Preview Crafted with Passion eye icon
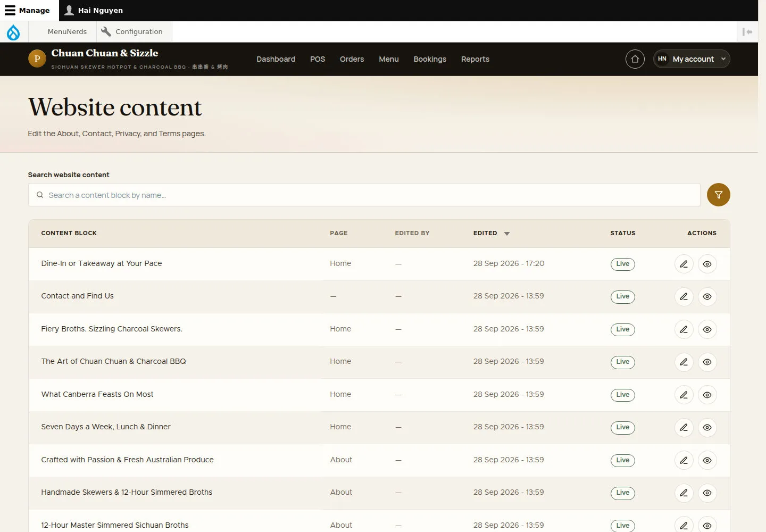The width and height of the screenshot is (766, 532). (707, 460)
